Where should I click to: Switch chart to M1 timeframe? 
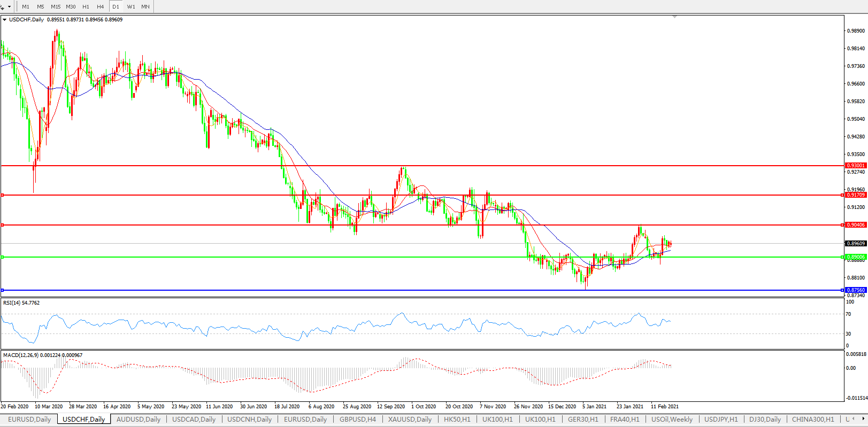(26, 6)
